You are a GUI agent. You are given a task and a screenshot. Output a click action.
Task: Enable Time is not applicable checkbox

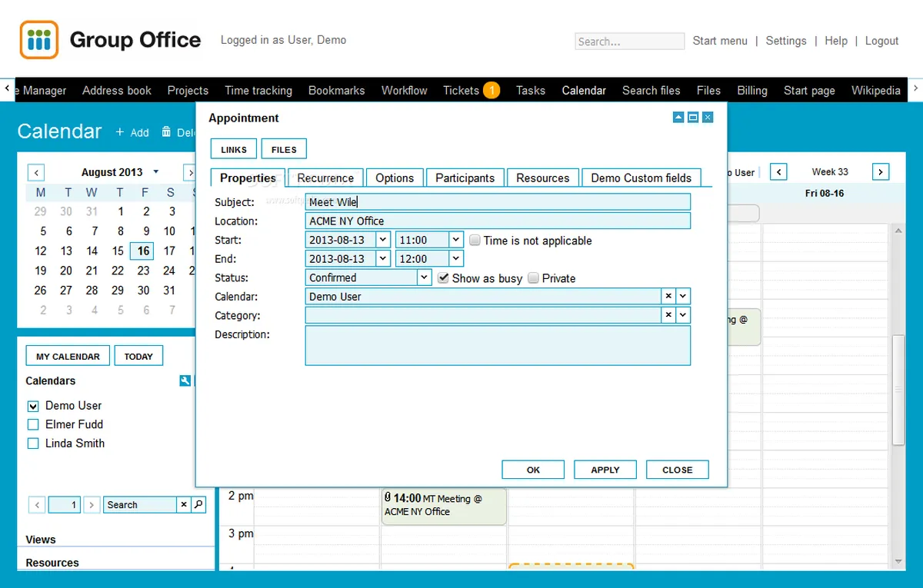(475, 241)
